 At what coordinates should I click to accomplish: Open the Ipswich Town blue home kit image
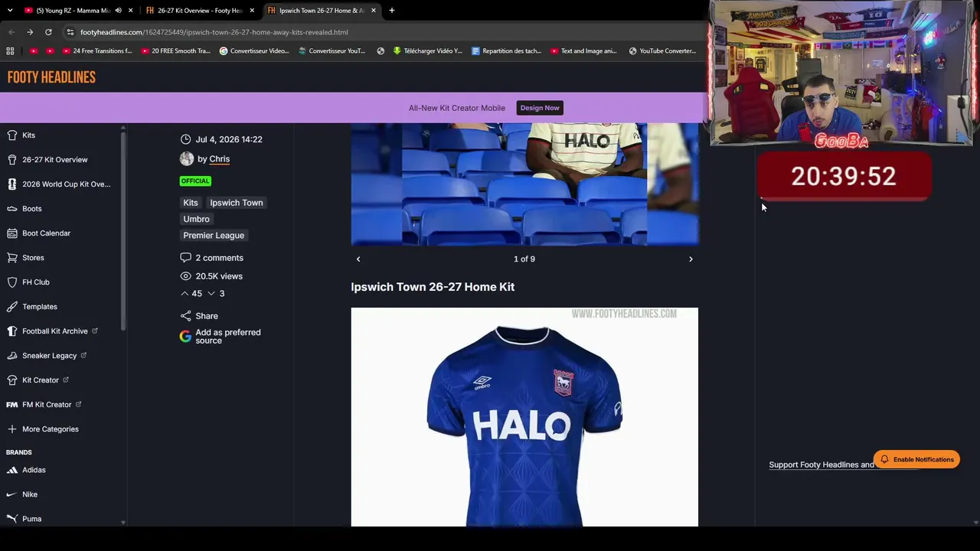524,417
